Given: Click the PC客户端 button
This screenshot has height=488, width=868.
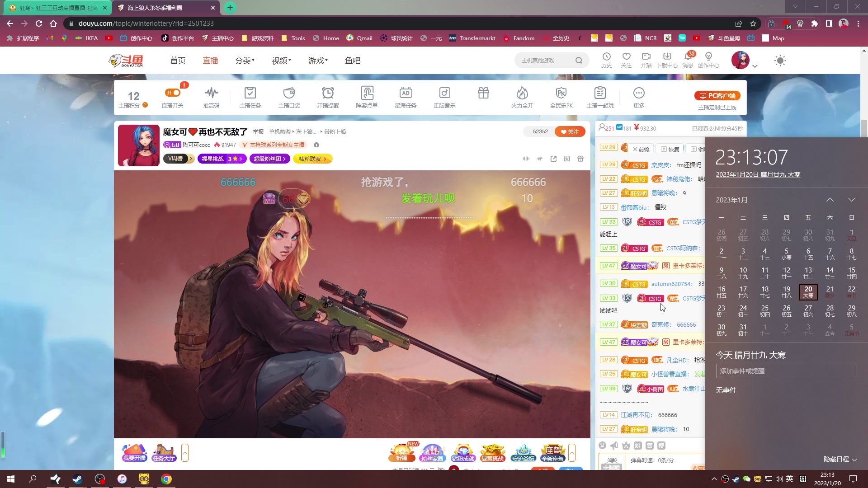Looking at the screenshot, I should 717,96.
